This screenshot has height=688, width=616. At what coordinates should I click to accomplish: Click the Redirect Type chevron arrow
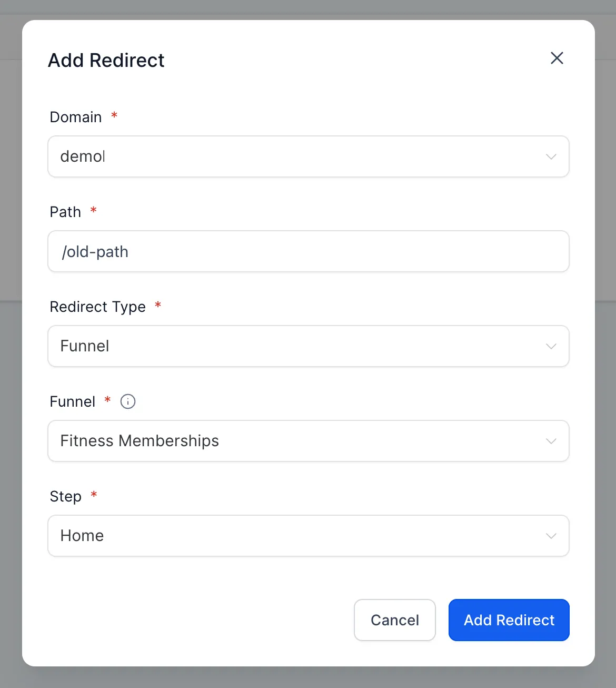point(551,347)
